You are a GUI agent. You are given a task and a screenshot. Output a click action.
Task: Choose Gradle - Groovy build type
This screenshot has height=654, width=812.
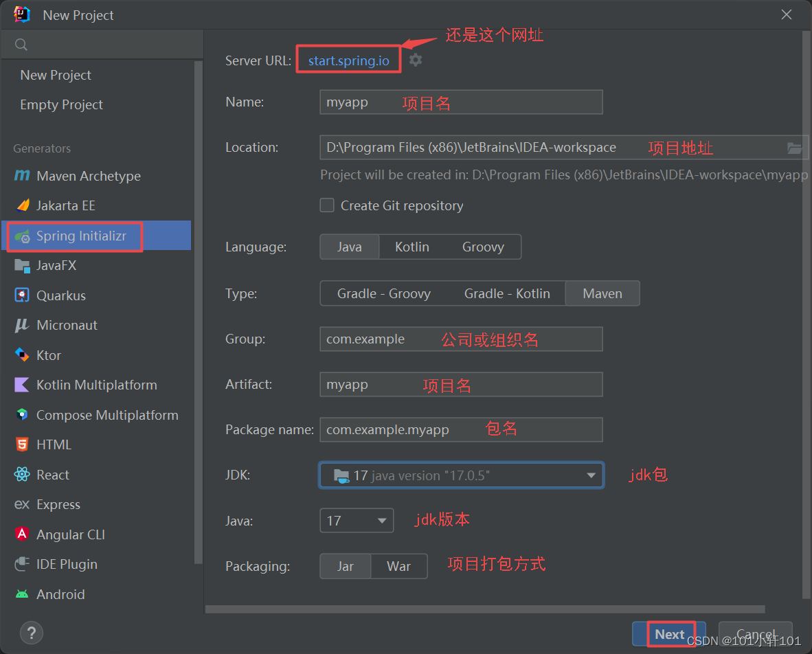[384, 293]
